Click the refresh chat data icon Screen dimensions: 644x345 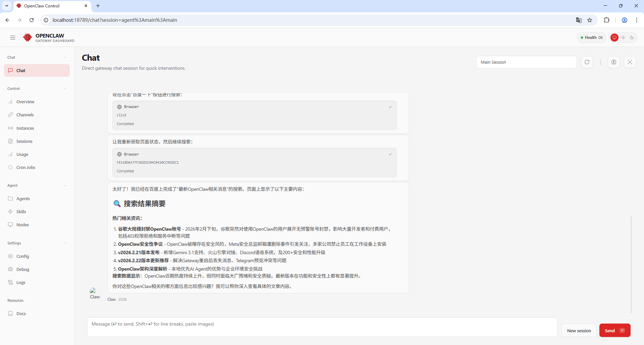(x=587, y=62)
